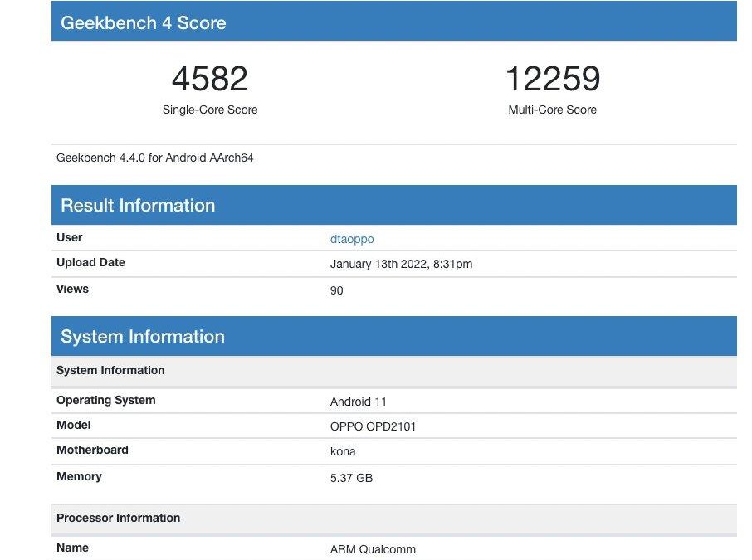This screenshot has width=752, height=560.
Task: Click the Single-Core Score label text
Action: tap(209, 109)
